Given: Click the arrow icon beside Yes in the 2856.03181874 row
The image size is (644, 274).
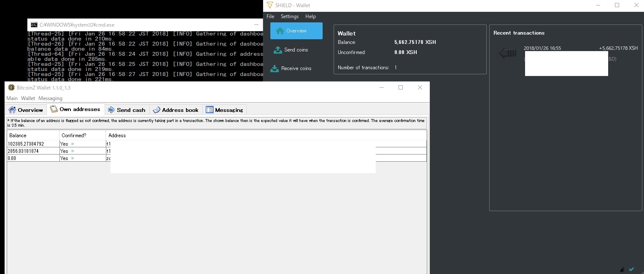Looking at the screenshot, I should [73, 151].
